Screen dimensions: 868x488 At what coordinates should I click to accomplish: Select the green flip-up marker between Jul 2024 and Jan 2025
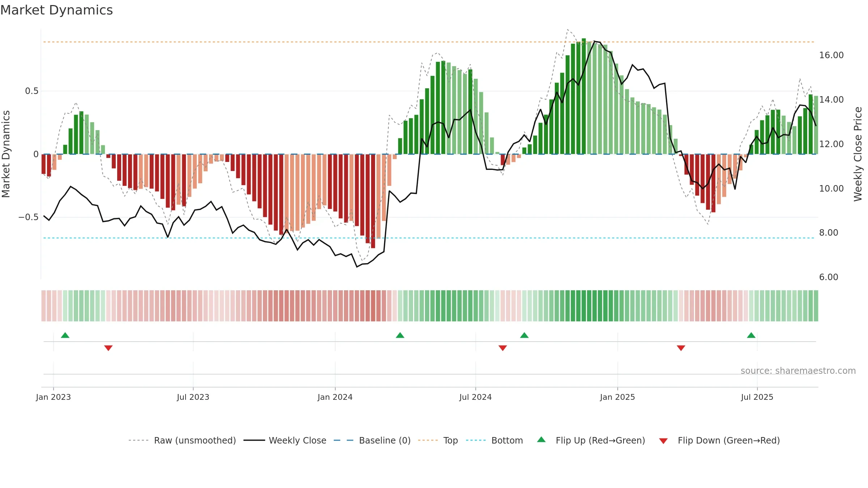pos(524,335)
